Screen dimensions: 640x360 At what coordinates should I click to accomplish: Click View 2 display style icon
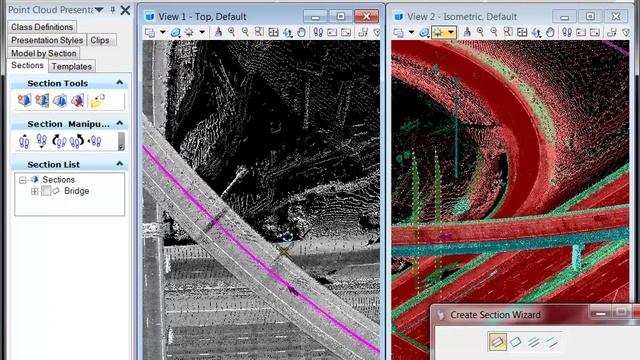(x=424, y=32)
